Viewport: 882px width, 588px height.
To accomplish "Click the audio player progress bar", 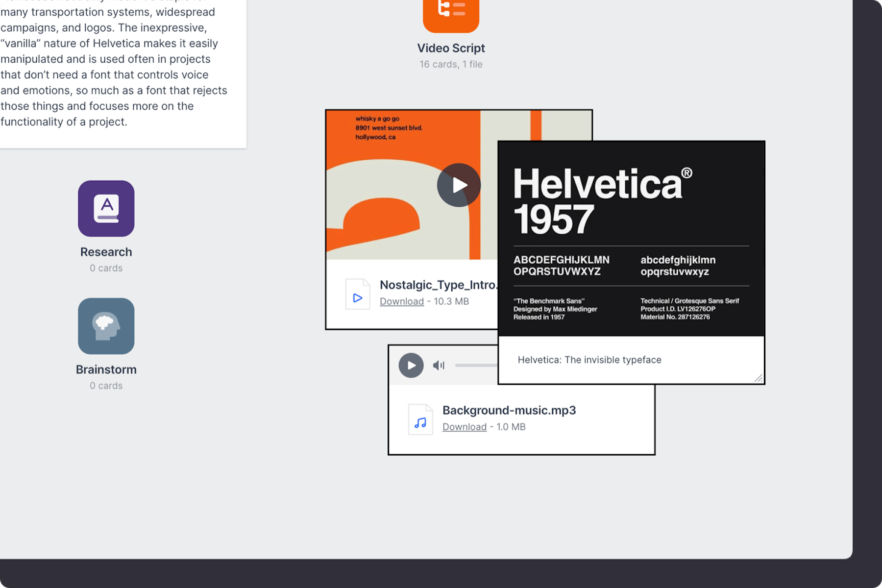I will click(x=475, y=366).
